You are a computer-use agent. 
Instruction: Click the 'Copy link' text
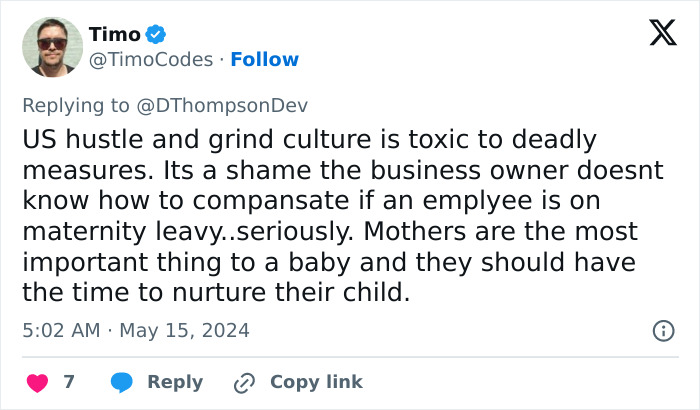[316, 382]
